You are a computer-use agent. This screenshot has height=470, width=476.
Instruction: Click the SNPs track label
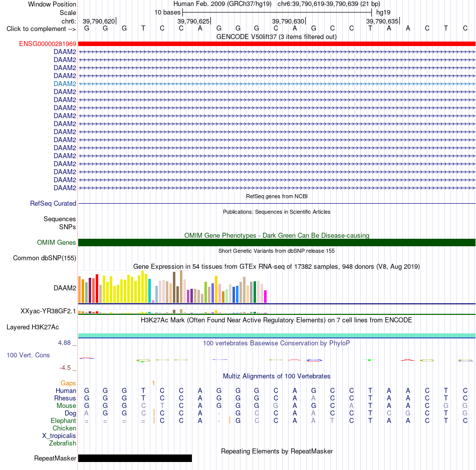coord(68,227)
